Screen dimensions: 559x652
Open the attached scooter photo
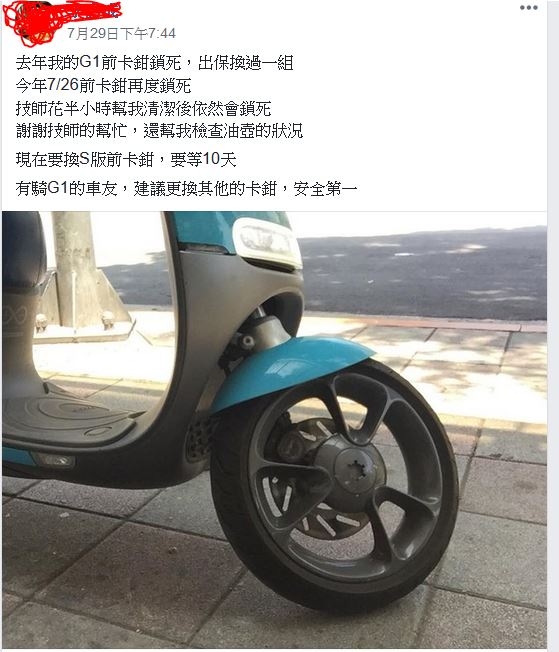pyautogui.click(x=274, y=429)
